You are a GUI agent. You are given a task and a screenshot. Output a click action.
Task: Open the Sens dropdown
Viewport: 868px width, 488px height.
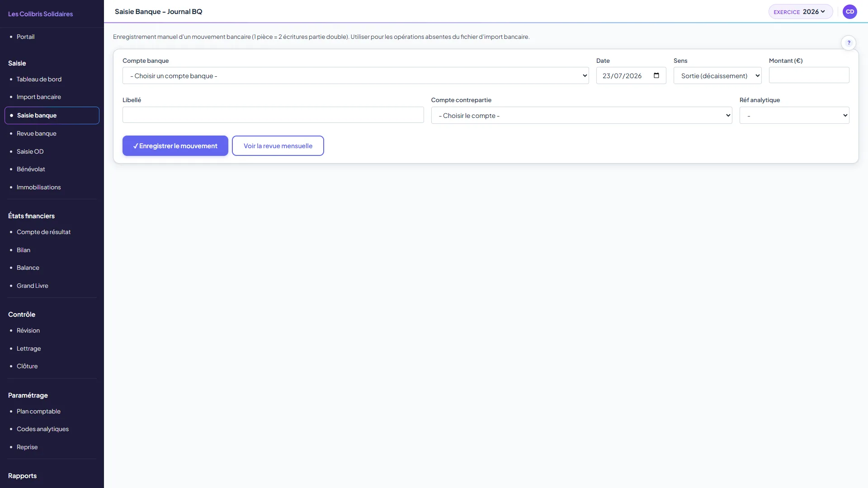(717, 75)
